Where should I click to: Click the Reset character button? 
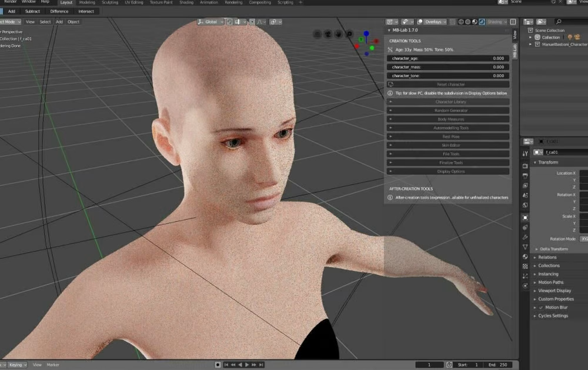coord(449,84)
